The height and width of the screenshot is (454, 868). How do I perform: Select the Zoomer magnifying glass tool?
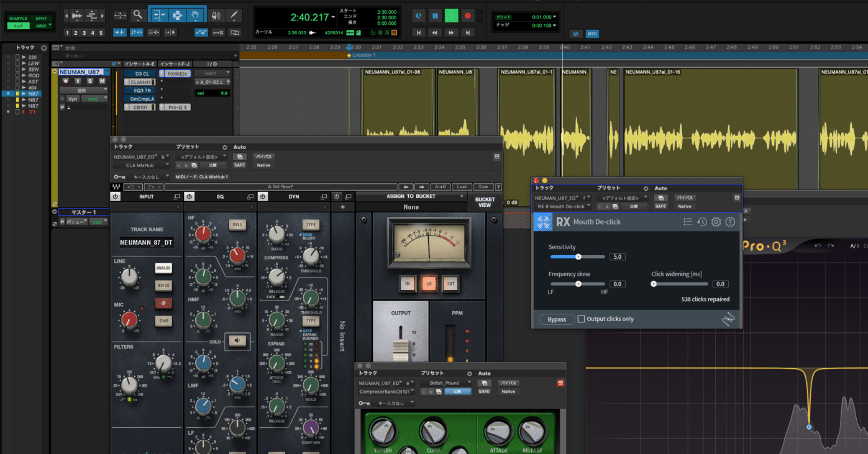point(138,15)
